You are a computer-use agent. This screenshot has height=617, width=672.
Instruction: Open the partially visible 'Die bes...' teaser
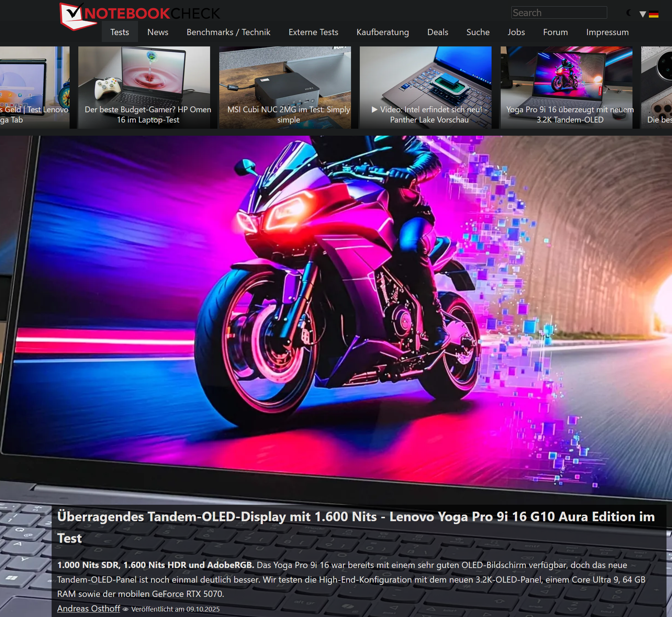657,87
